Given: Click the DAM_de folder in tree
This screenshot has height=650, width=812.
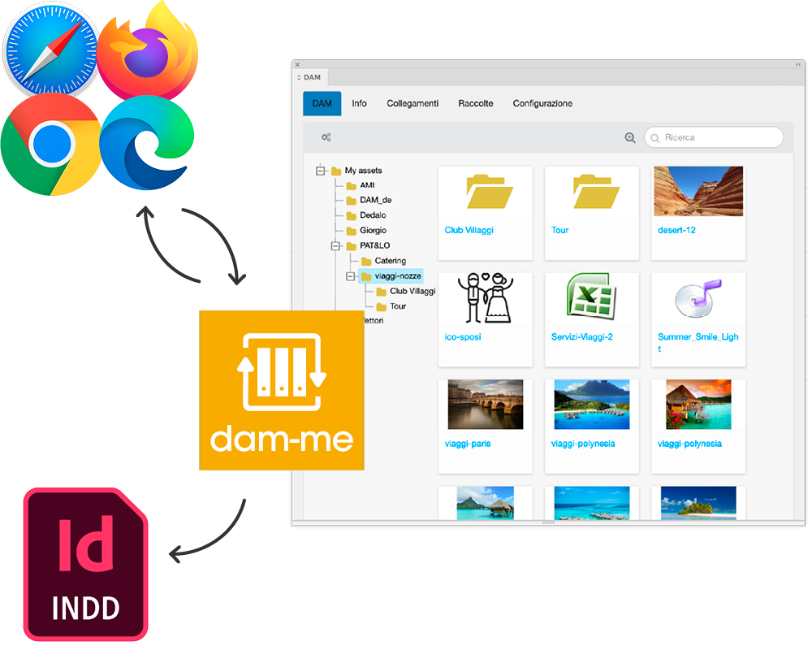Looking at the screenshot, I should pos(369,200).
